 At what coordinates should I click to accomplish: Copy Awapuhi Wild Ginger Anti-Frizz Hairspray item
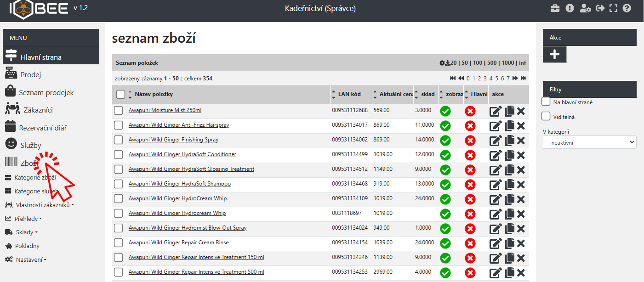[x=509, y=126]
